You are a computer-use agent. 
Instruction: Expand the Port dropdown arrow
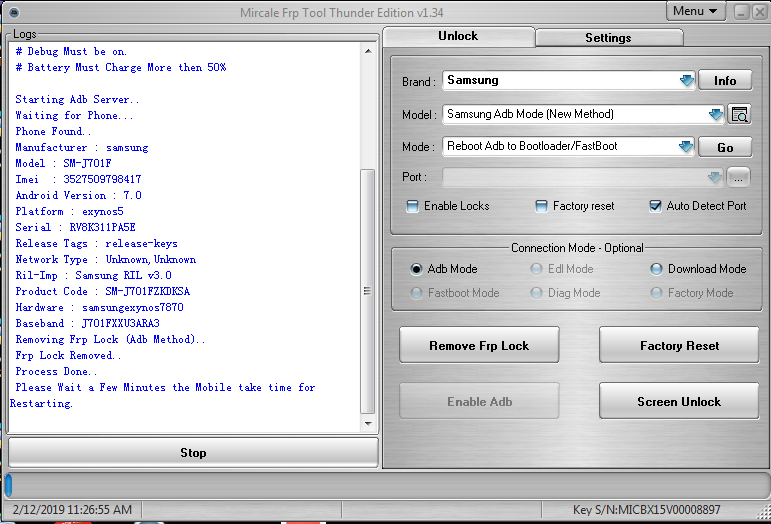click(714, 177)
